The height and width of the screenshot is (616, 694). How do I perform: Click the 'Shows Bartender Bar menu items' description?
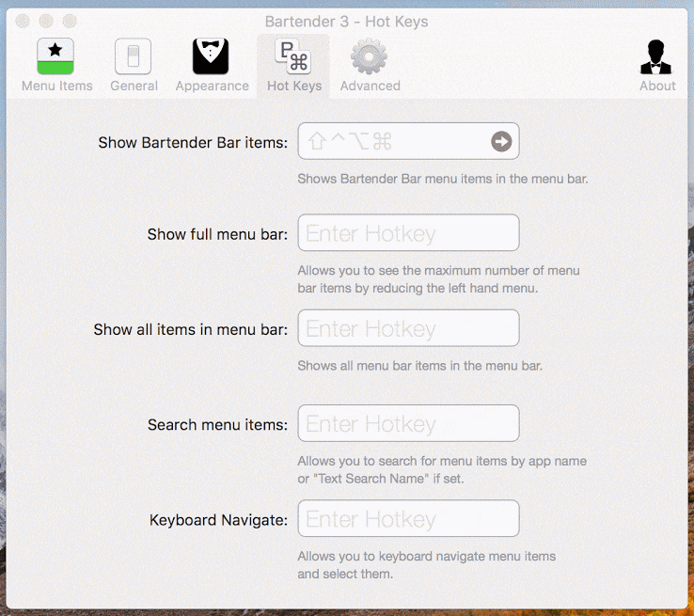click(443, 179)
